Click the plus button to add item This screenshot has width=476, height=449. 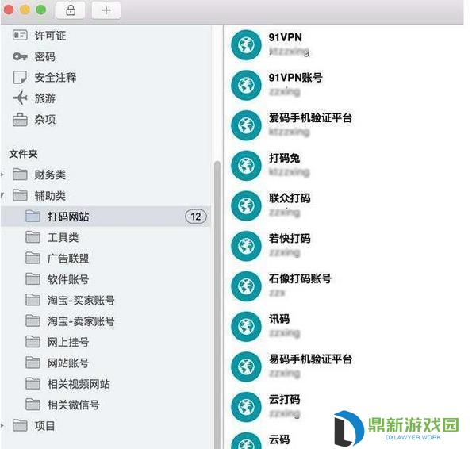[x=106, y=10]
